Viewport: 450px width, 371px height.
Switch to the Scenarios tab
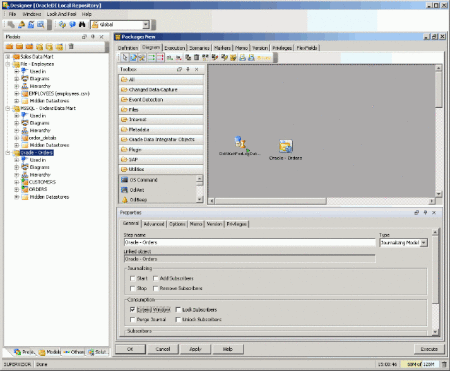[x=199, y=48]
